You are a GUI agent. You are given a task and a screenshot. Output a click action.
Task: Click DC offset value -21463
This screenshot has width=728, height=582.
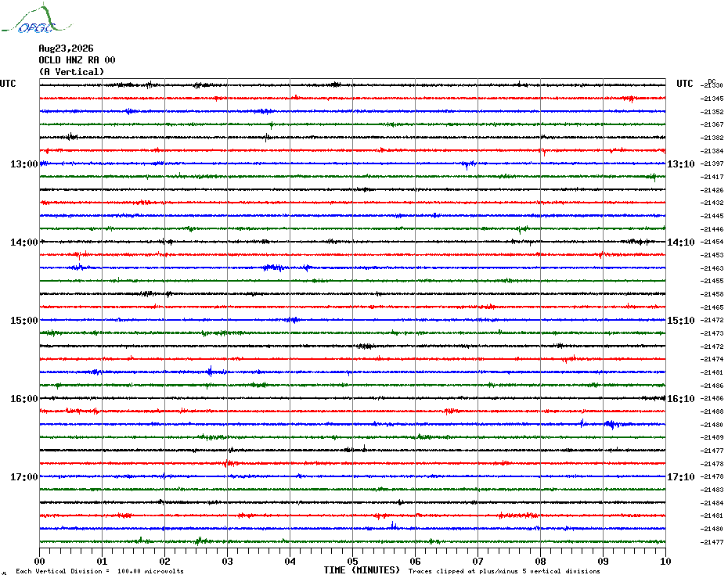(x=712, y=268)
